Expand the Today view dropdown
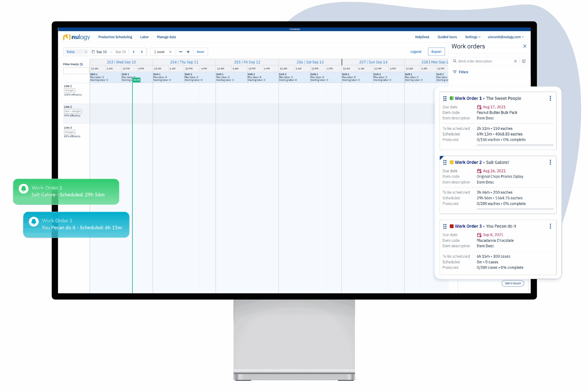The height and width of the screenshot is (390, 588). (76, 52)
